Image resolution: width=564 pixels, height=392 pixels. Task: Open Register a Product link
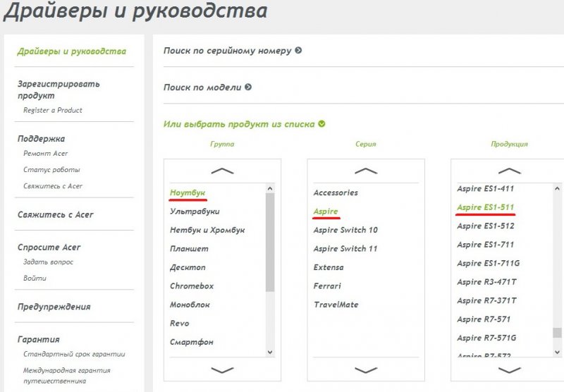click(52, 111)
